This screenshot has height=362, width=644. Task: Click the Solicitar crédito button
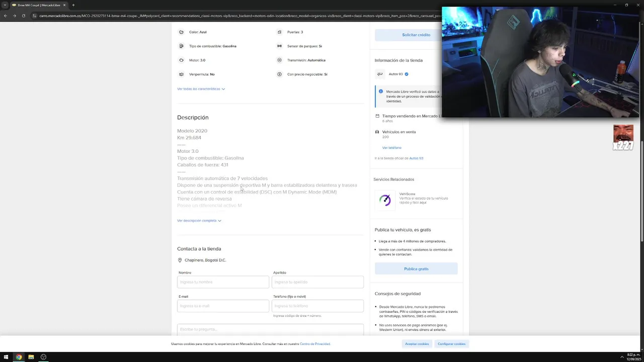pos(416,35)
